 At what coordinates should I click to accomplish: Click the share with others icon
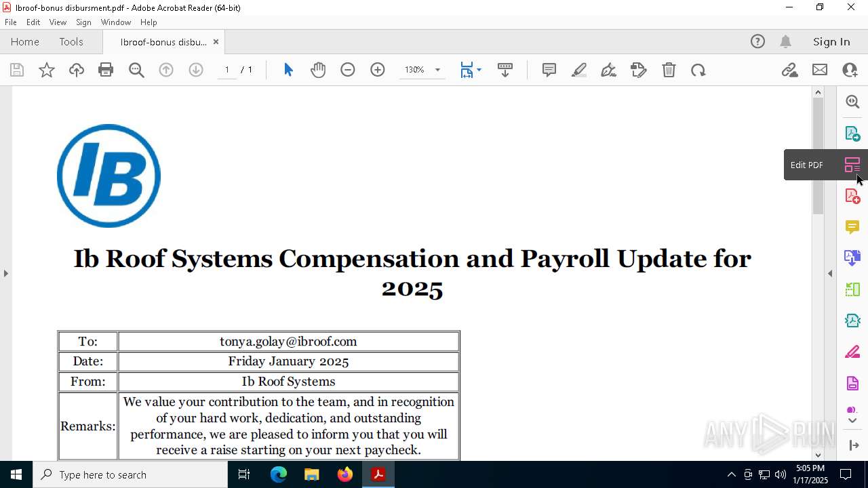tap(850, 70)
